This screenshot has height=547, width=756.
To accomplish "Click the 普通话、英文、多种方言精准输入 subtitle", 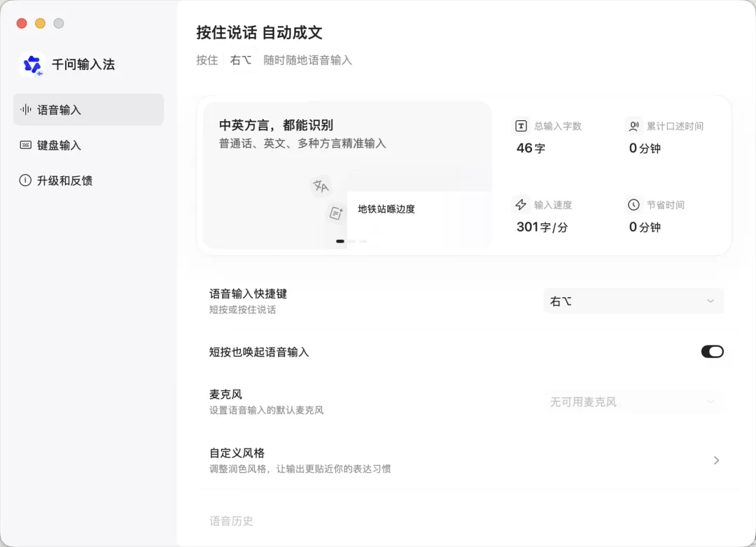I will pos(302,143).
